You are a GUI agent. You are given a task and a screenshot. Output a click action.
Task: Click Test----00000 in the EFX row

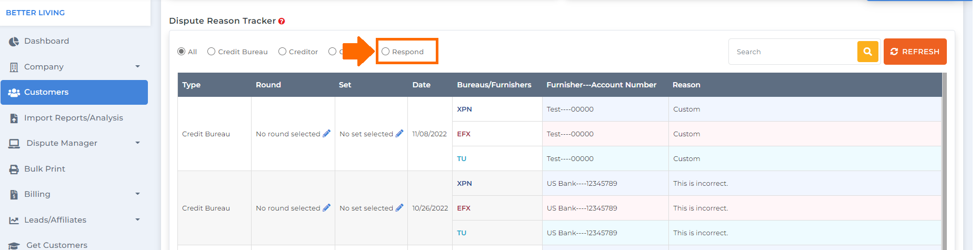point(570,134)
